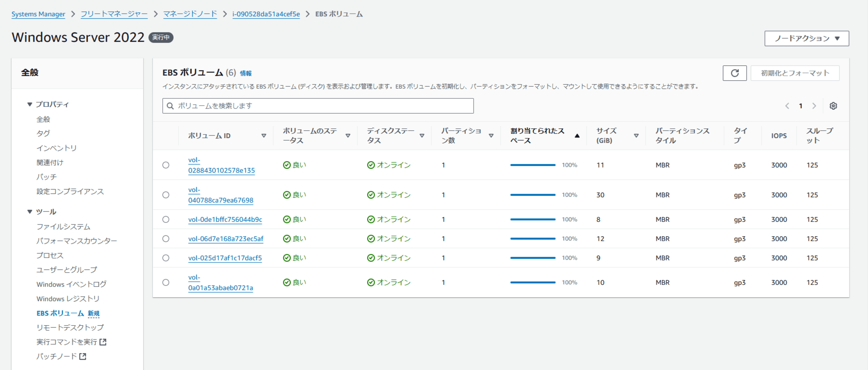Open volume vol-025d17af1c17dacf5 link
The height and width of the screenshot is (370, 868).
point(225,258)
